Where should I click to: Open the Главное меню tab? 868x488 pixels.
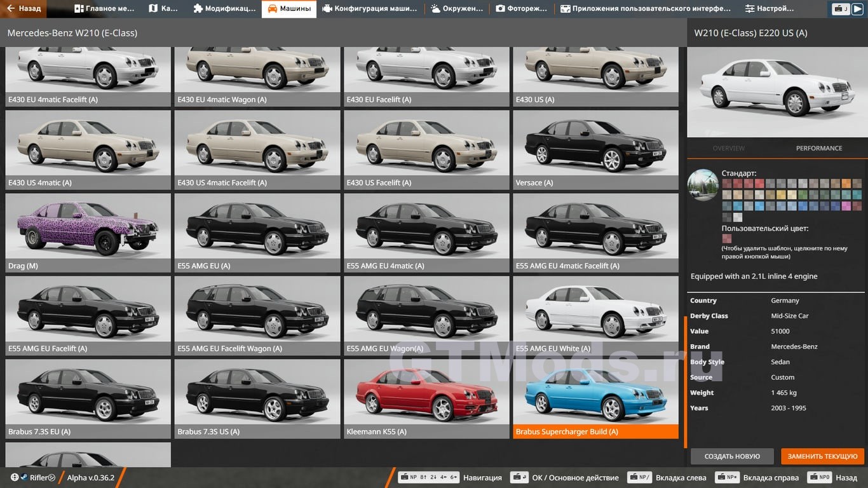click(x=105, y=9)
